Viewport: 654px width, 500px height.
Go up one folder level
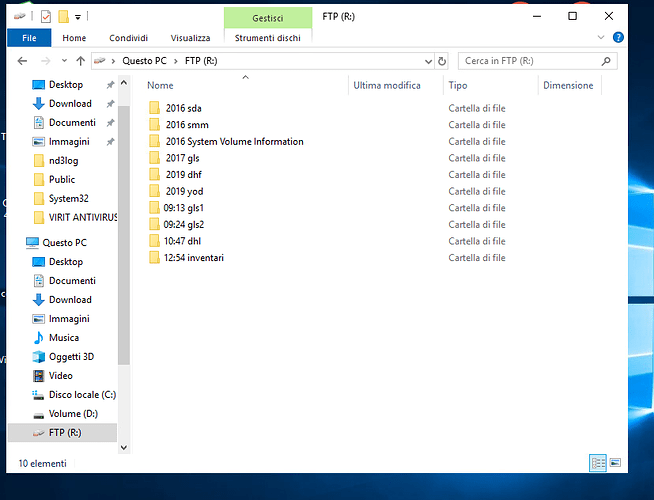pos(80,61)
